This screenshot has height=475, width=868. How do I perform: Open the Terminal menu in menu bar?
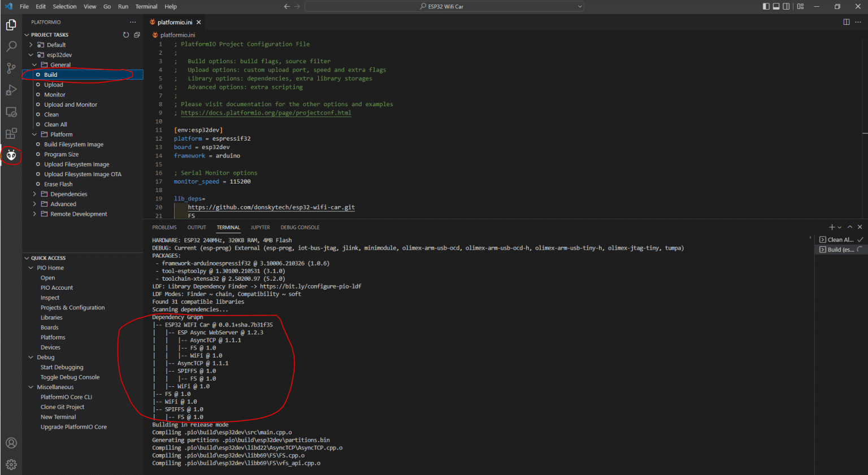click(146, 7)
